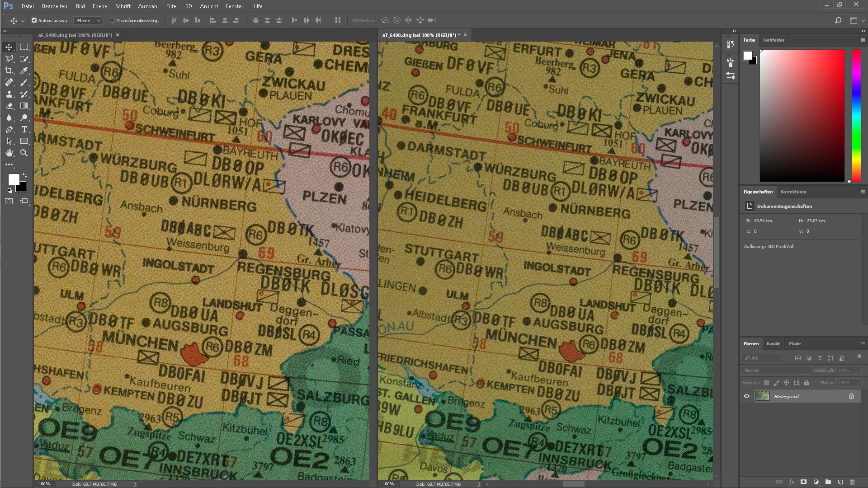
Task: Activate the Hand tool
Action: [x=9, y=153]
